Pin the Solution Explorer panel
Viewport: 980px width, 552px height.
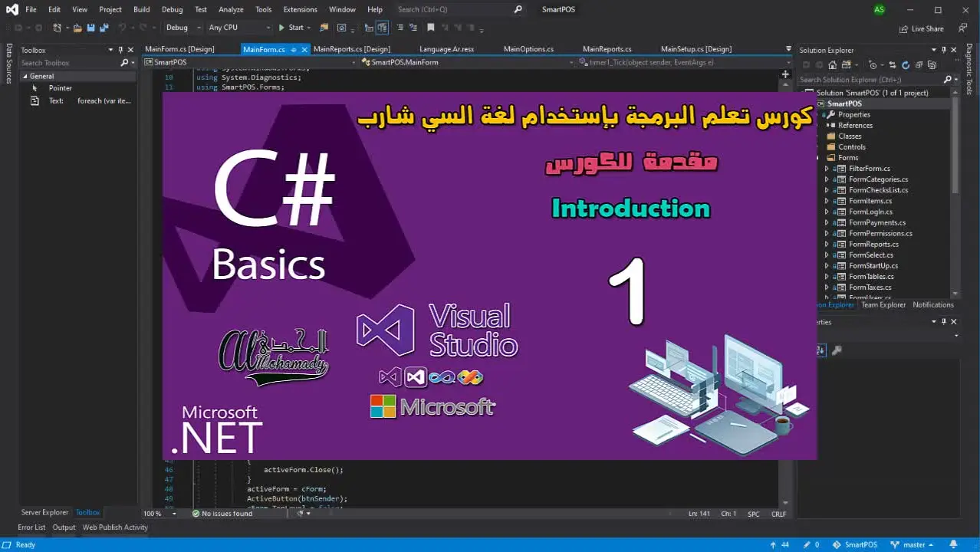943,50
